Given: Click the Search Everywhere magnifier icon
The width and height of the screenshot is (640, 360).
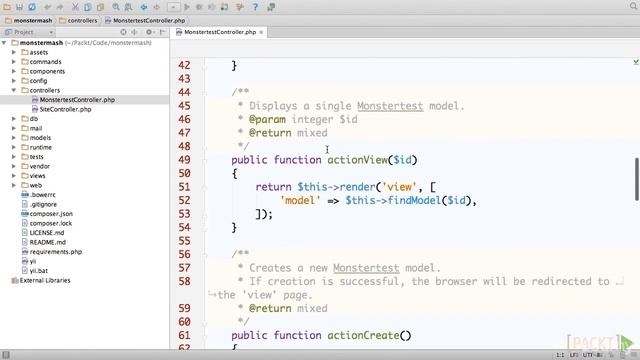Looking at the screenshot, I should pos(633,6).
